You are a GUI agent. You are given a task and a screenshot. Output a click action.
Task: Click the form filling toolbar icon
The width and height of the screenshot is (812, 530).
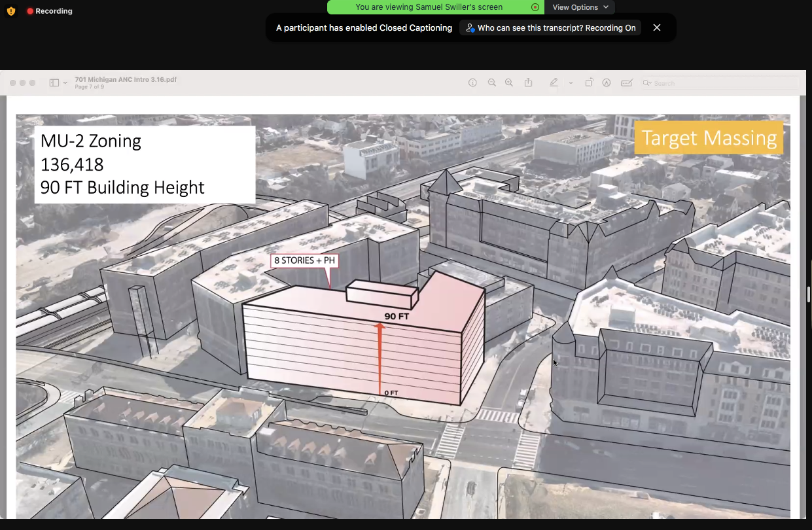(x=626, y=83)
